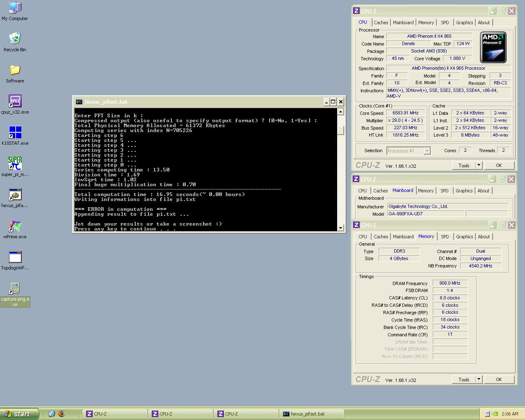Launch Internet Explorer from quick launch
Viewport: 525px width, 420px height.
[52, 414]
